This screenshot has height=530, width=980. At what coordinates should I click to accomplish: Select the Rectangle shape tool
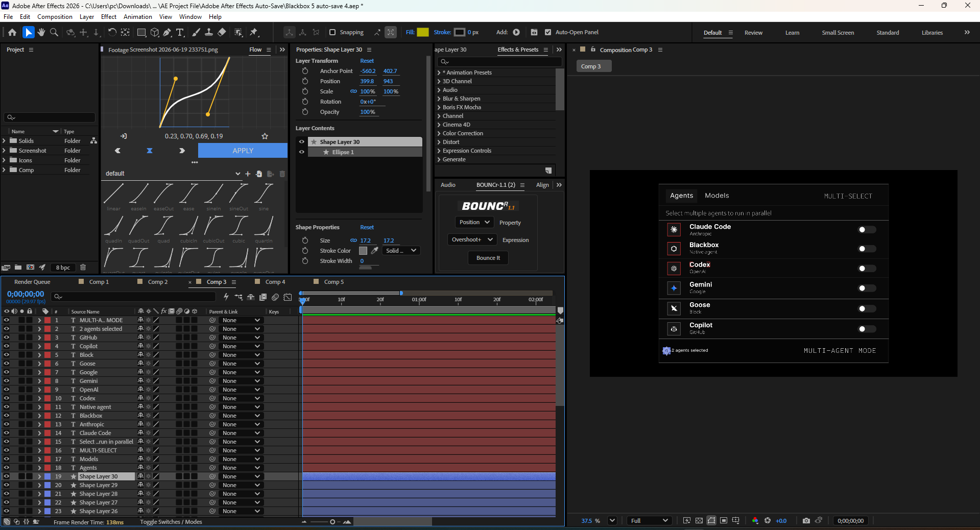pyautogui.click(x=141, y=32)
